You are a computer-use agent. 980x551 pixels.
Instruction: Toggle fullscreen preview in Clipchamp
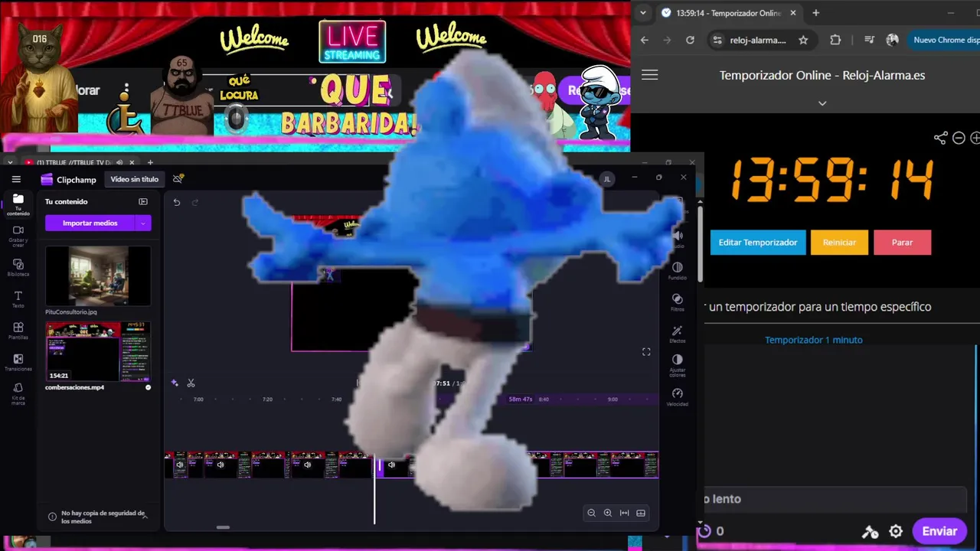(x=646, y=352)
